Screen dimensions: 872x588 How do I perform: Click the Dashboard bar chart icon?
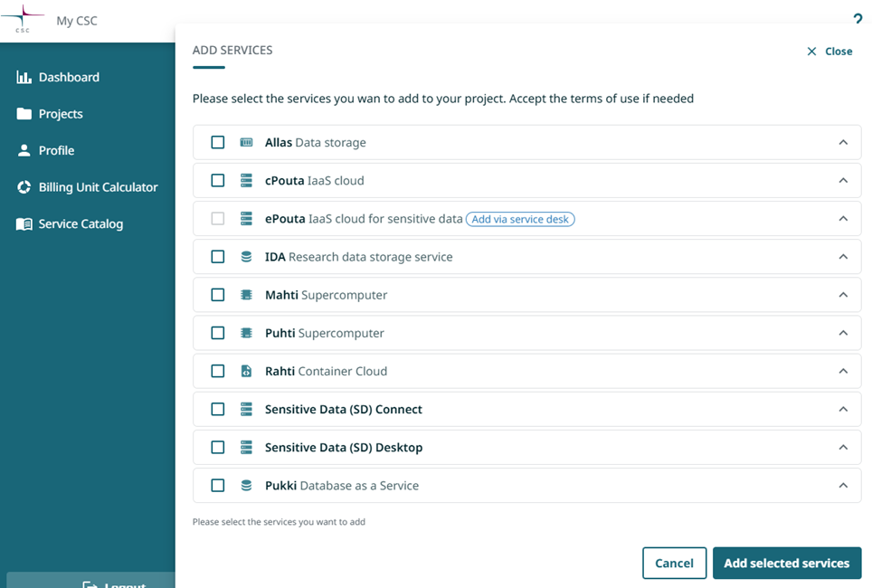pos(24,77)
